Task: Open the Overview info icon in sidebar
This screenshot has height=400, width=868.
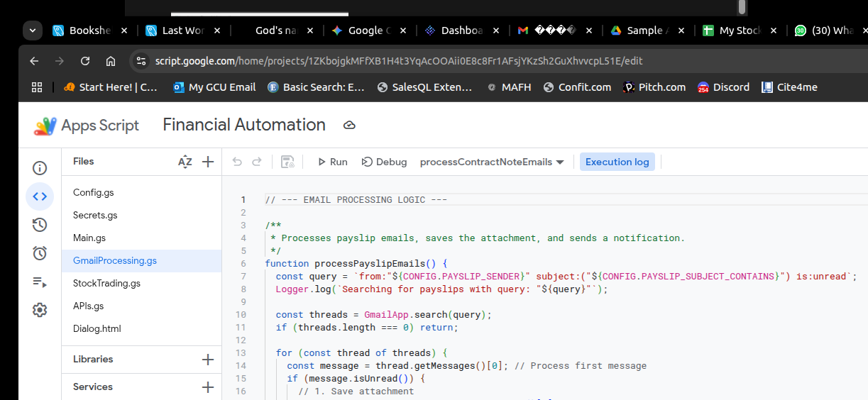Action: 40,168
